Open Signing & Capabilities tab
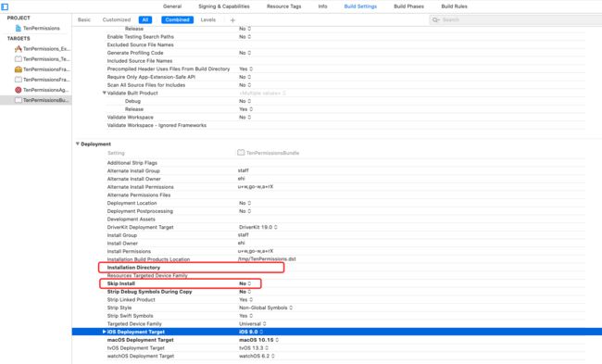 (x=224, y=6)
